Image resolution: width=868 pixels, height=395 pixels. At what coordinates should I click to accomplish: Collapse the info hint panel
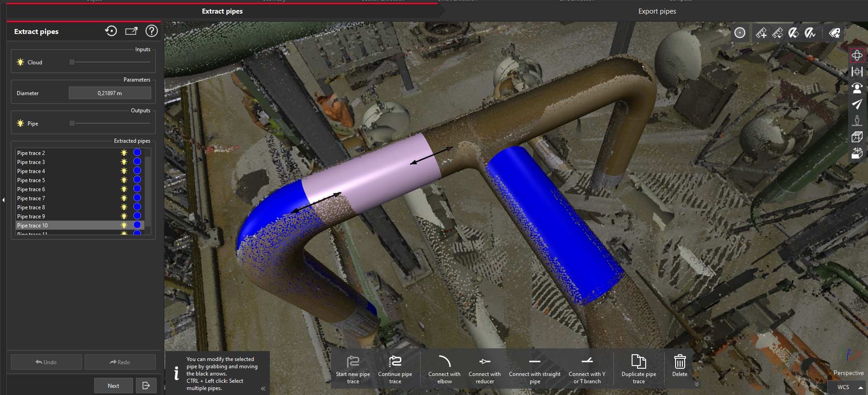click(x=263, y=388)
